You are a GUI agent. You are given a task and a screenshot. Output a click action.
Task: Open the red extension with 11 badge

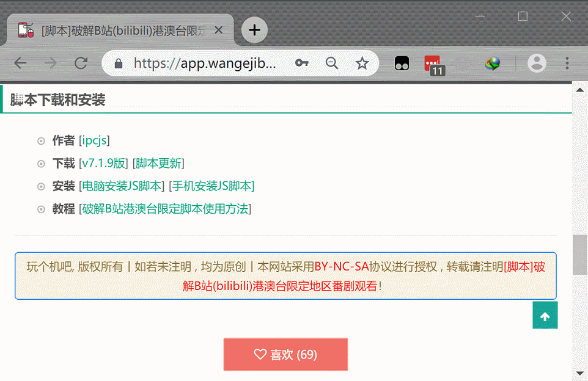click(x=434, y=65)
